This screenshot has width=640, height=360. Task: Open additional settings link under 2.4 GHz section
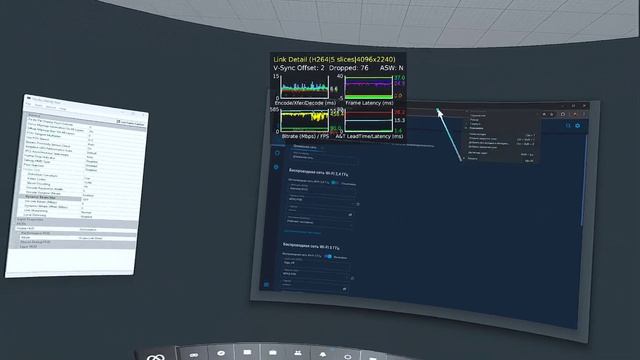tap(302, 232)
